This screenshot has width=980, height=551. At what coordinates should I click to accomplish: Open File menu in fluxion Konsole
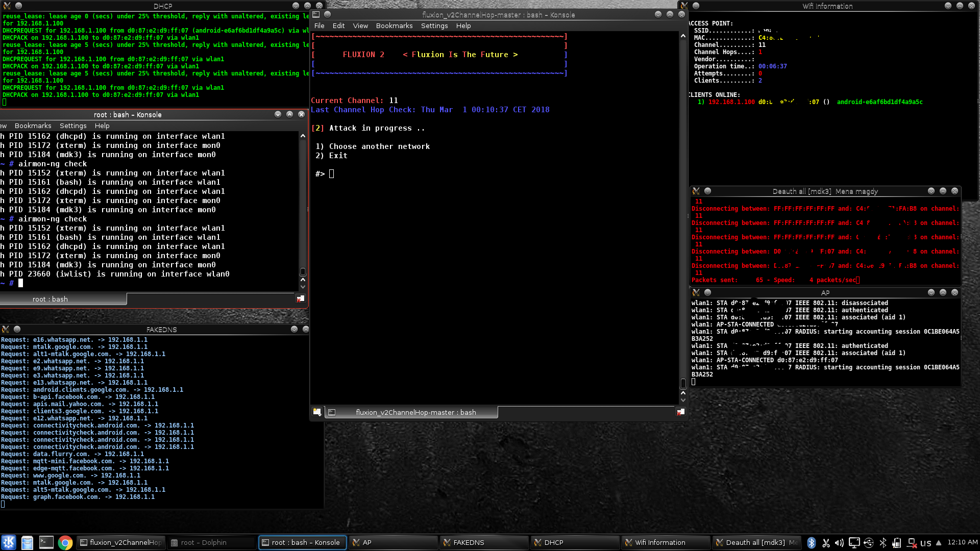pos(319,26)
